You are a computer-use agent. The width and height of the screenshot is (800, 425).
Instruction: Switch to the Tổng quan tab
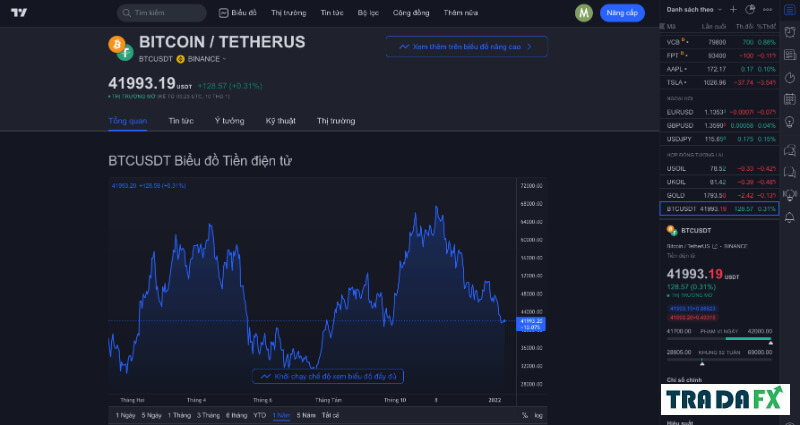[x=128, y=121]
